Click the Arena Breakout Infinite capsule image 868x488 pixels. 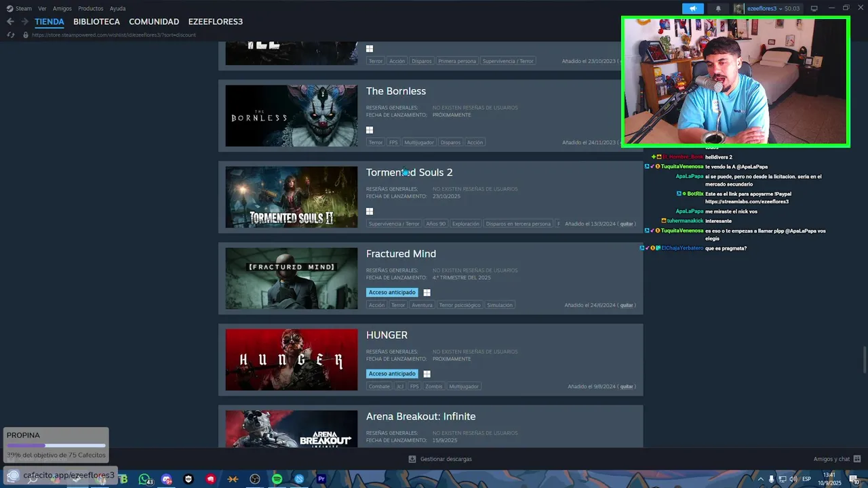pyautogui.click(x=292, y=428)
